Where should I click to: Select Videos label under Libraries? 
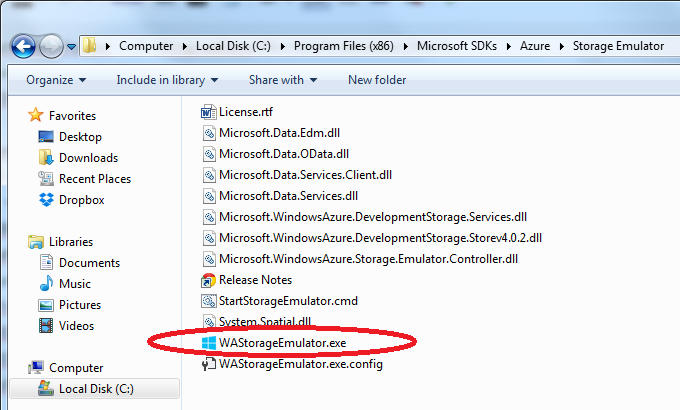[x=76, y=326]
